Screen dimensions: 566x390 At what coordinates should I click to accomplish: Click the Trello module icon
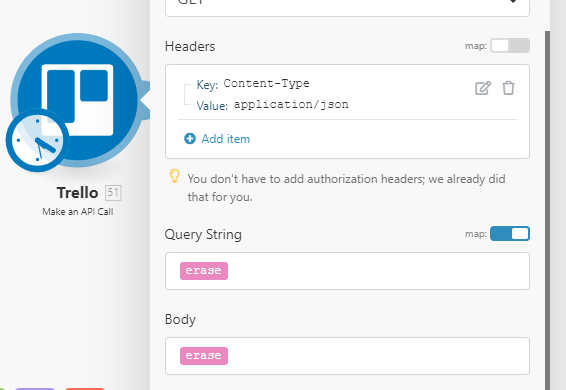tap(77, 100)
